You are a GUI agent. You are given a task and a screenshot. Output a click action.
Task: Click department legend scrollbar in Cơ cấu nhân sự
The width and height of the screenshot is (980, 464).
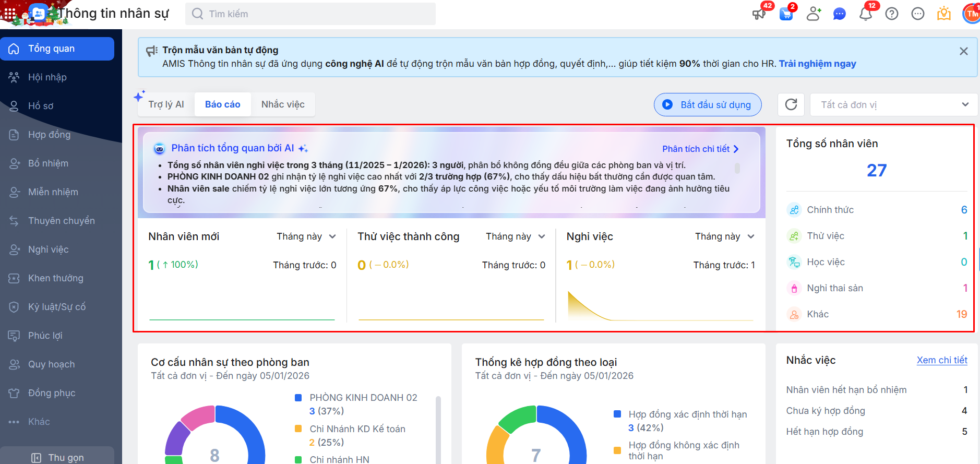(x=438, y=429)
